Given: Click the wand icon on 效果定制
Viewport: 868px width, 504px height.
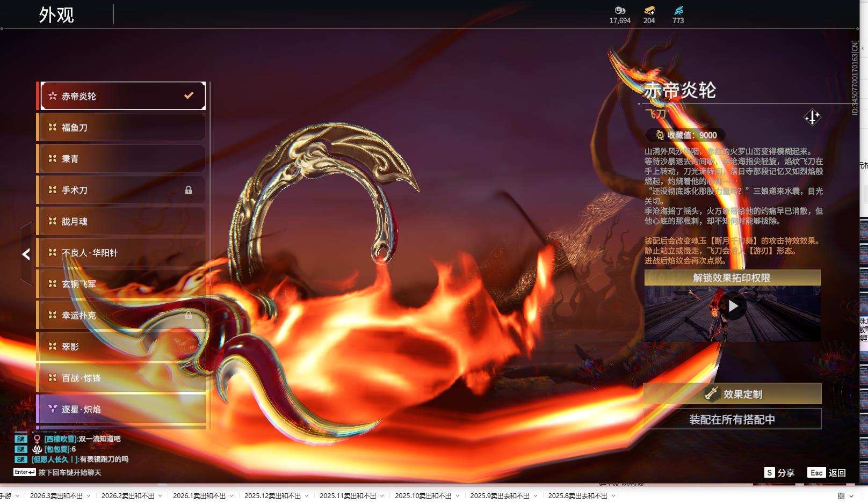Looking at the screenshot, I should (x=712, y=393).
